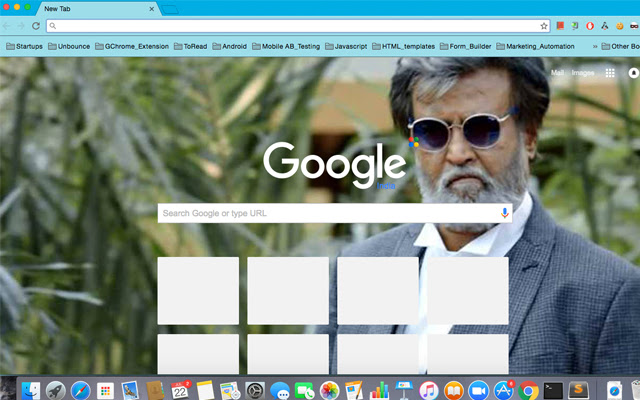
Task: Open App Store in the dock
Action: click(504, 391)
